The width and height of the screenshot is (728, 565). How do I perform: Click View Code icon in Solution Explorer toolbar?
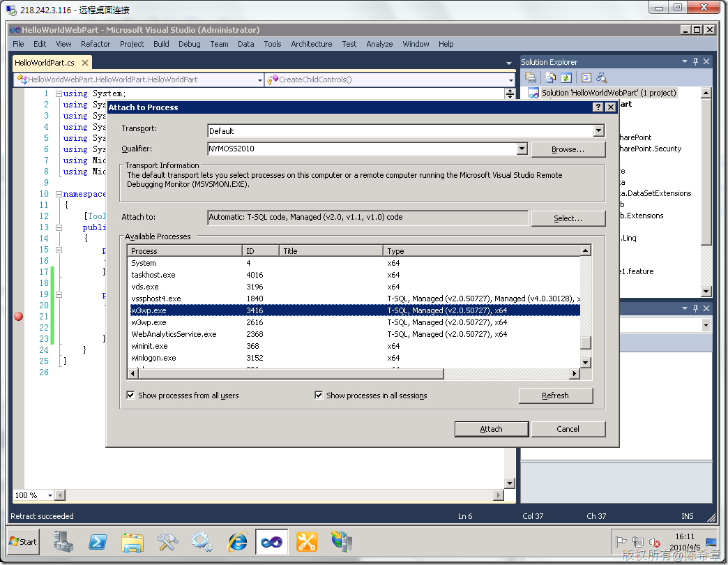[586, 77]
